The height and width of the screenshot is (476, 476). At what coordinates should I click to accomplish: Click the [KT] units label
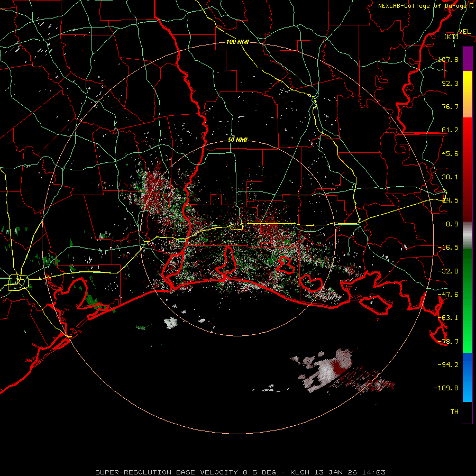[x=451, y=36]
